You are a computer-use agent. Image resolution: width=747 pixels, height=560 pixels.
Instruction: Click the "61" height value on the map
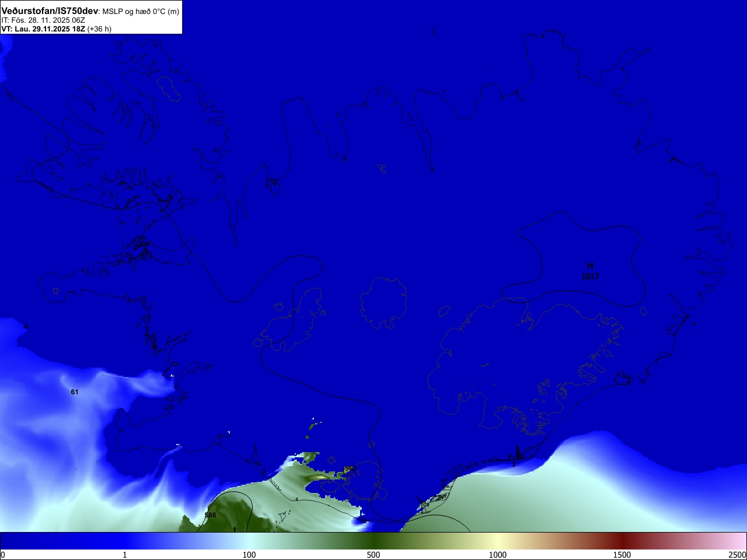(75, 392)
